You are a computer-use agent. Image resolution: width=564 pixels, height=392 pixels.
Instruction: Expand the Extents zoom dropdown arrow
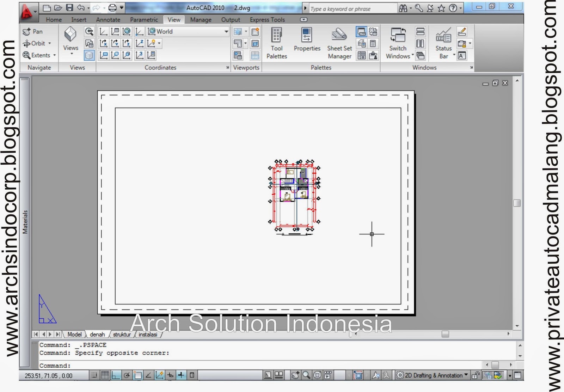[55, 55]
